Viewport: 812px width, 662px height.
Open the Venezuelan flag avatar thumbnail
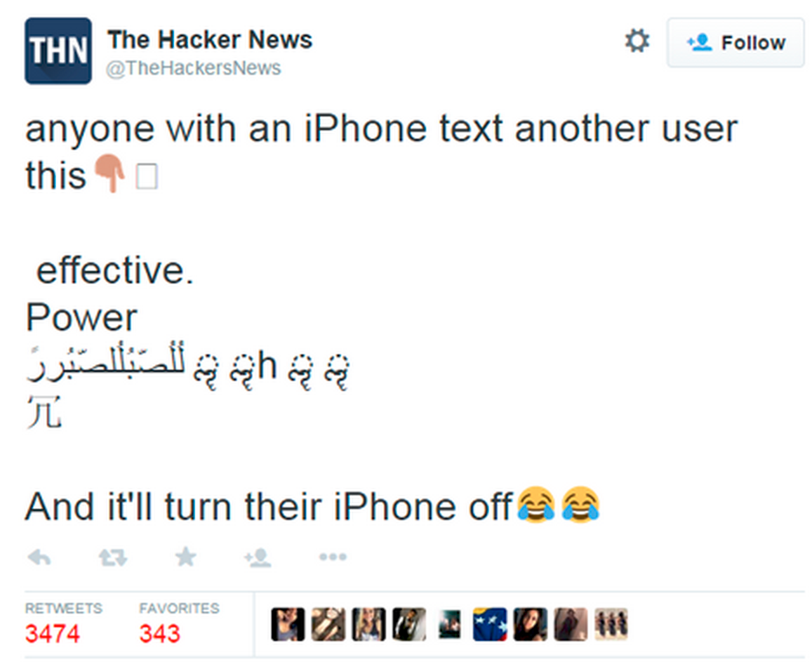489,625
